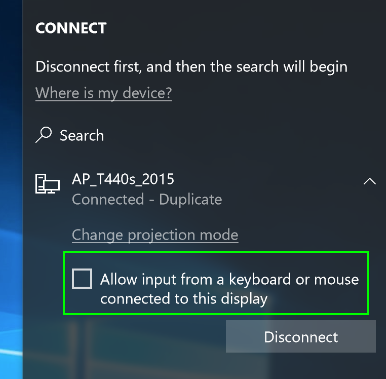386x379 pixels.
Task: Click the AP_T440s_2015 device icon
Action: [47, 184]
